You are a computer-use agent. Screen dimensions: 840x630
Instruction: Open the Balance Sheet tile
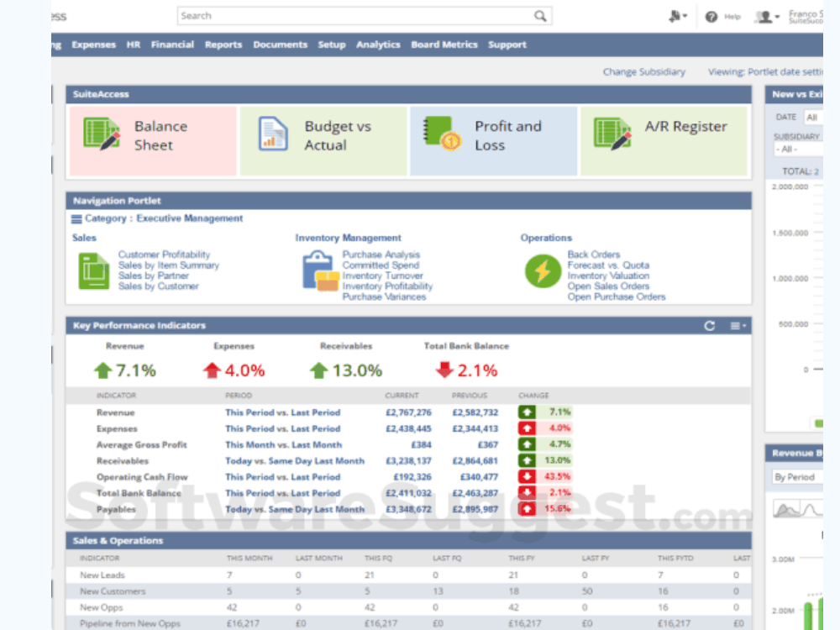(153, 141)
